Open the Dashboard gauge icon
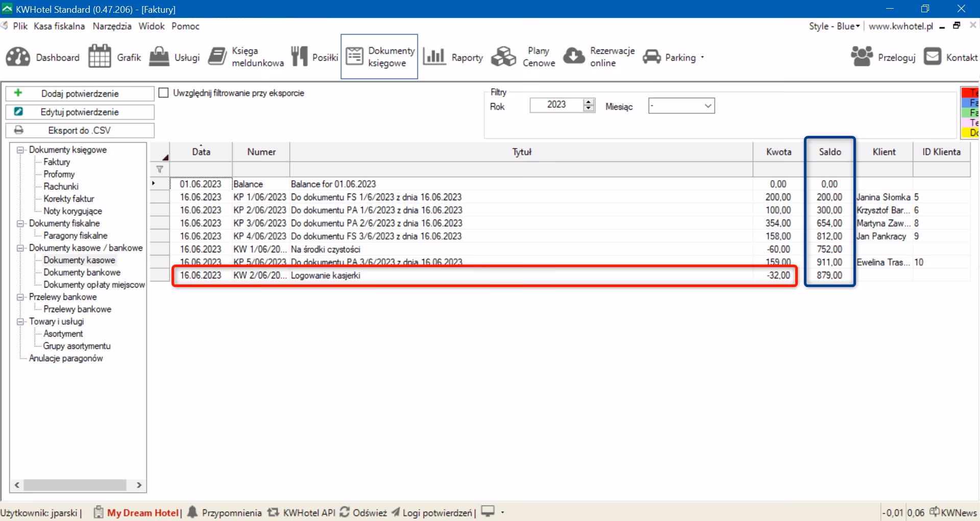Viewport: 980px width, 521px height. (x=18, y=57)
